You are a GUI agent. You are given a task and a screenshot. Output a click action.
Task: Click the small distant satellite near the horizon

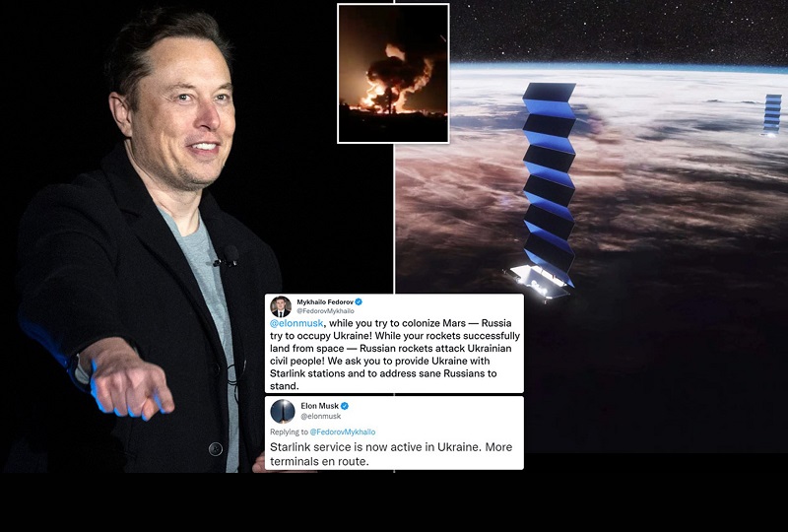click(x=772, y=114)
